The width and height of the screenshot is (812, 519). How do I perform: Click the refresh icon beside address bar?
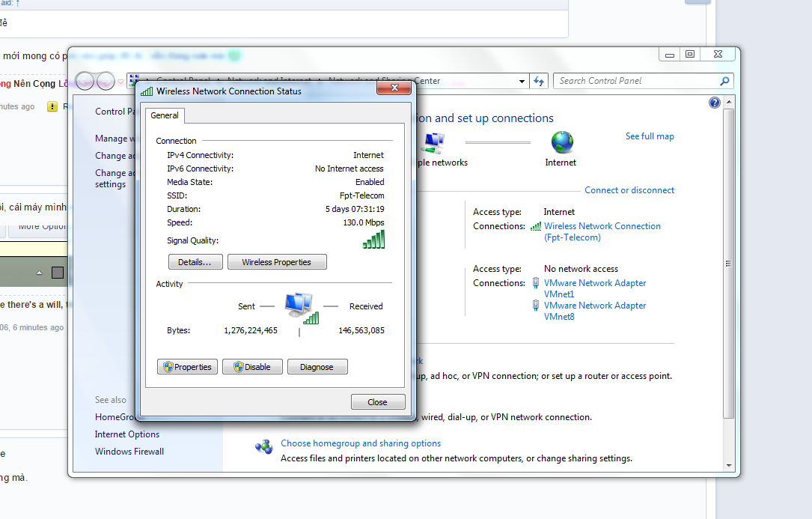pyautogui.click(x=539, y=81)
